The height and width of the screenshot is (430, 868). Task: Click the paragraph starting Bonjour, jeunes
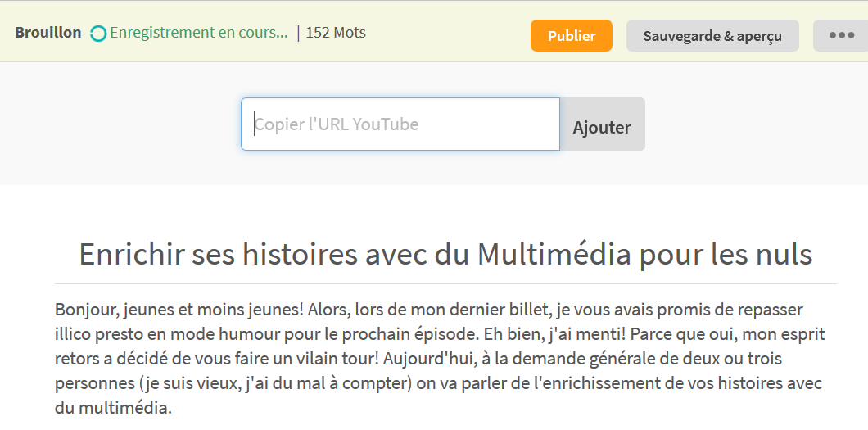440,359
